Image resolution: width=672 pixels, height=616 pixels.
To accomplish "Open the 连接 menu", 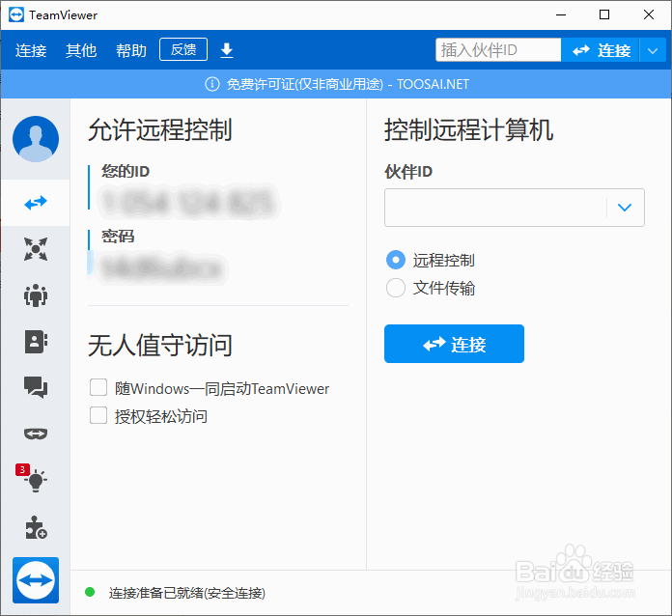I will point(31,50).
